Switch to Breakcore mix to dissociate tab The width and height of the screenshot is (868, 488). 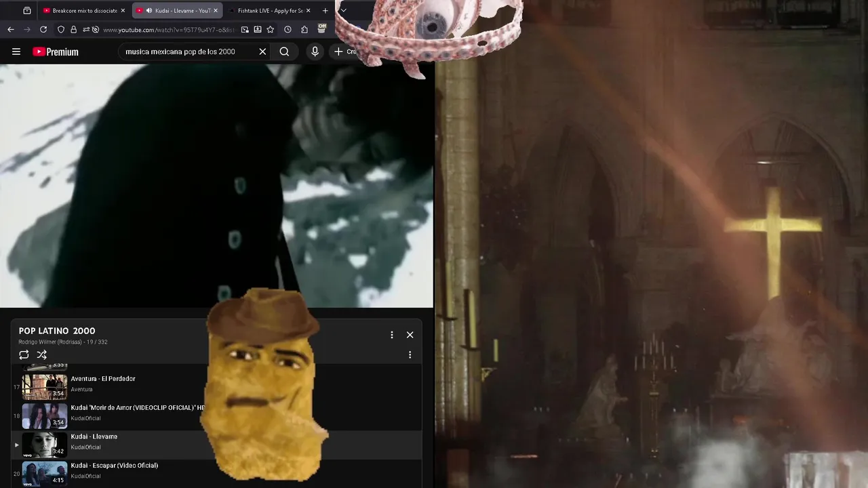[85, 11]
